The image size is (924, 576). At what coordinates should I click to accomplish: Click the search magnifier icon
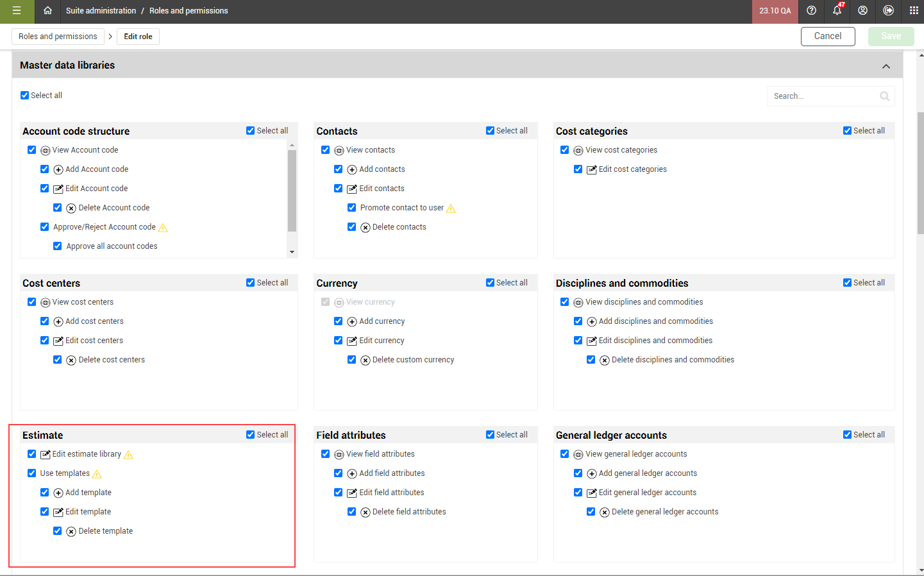coord(884,96)
